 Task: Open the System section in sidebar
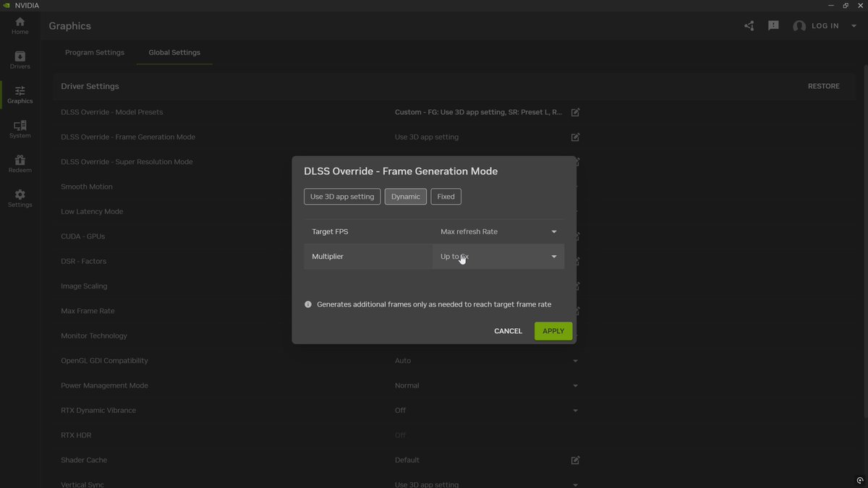tap(20, 130)
